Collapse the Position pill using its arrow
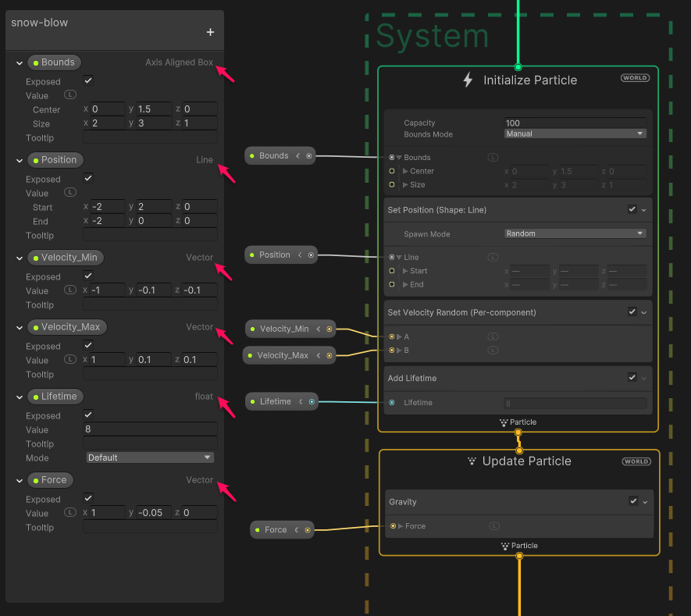Screen dimensions: 691x616 pyautogui.click(x=298, y=255)
